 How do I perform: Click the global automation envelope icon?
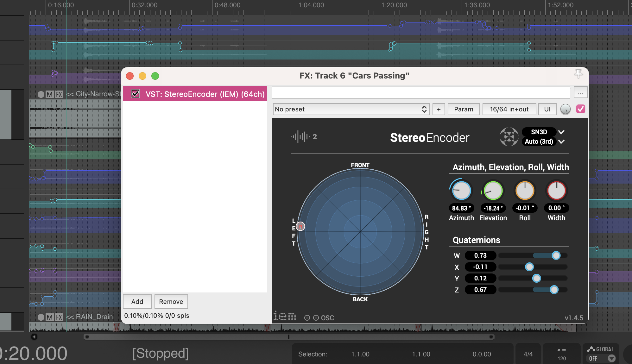(x=591, y=349)
